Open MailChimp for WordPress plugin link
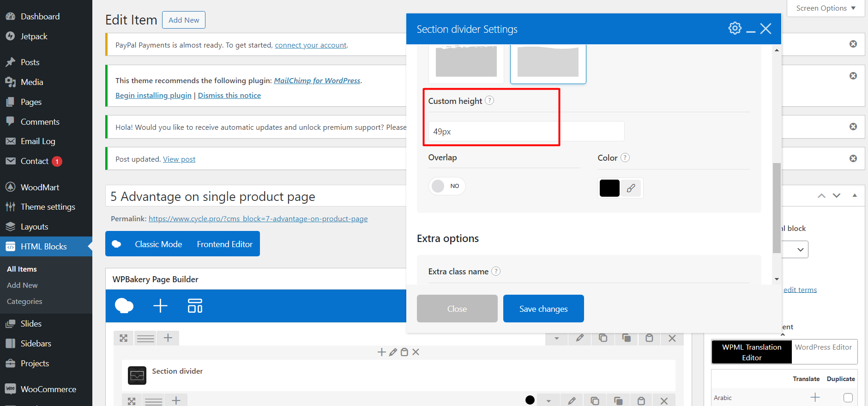Image resolution: width=868 pixels, height=406 pixels. click(x=317, y=80)
